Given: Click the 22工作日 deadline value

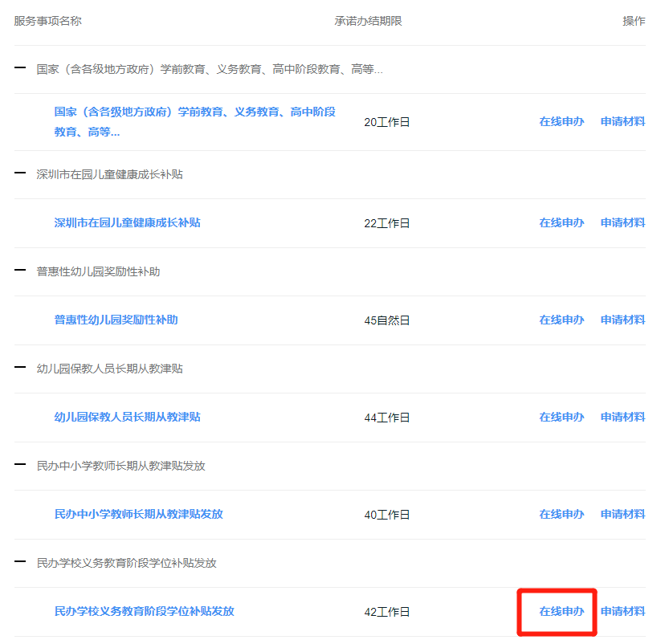Looking at the screenshot, I should [x=387, y=223].
